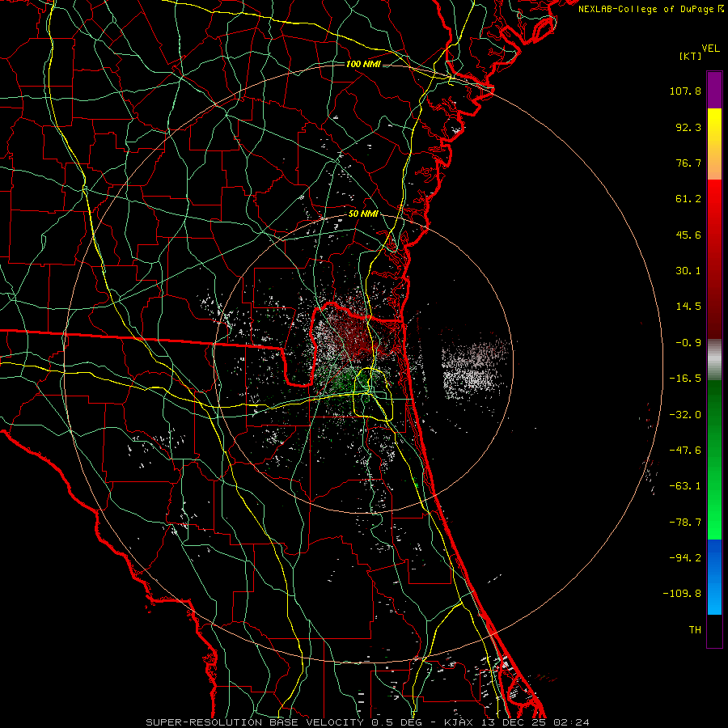Image resolution: width=728 pixels, height=728 pixels.
Task: Click the 50 NMI range ring label
Action: [x=363, y=214]
